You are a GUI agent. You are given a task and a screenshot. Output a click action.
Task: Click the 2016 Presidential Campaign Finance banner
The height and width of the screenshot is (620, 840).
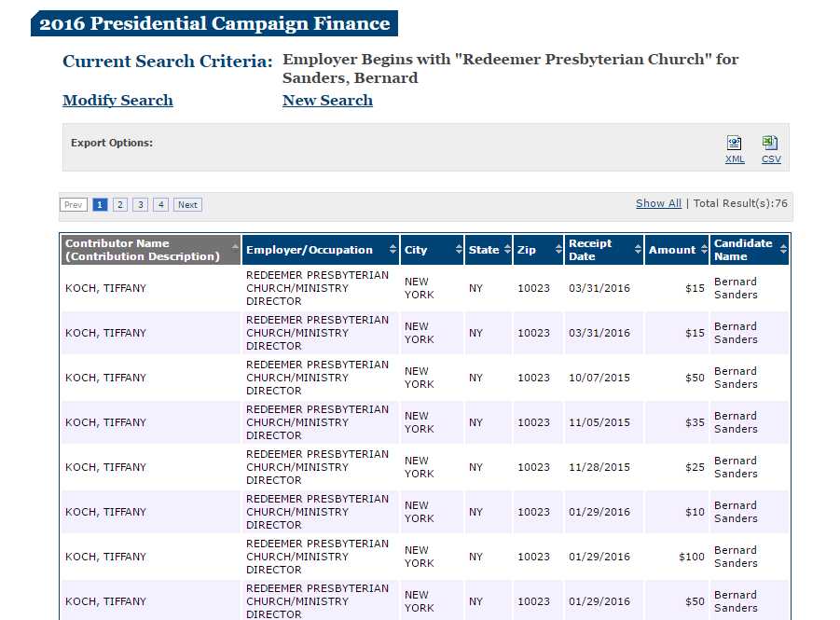[x=214, y=23]
